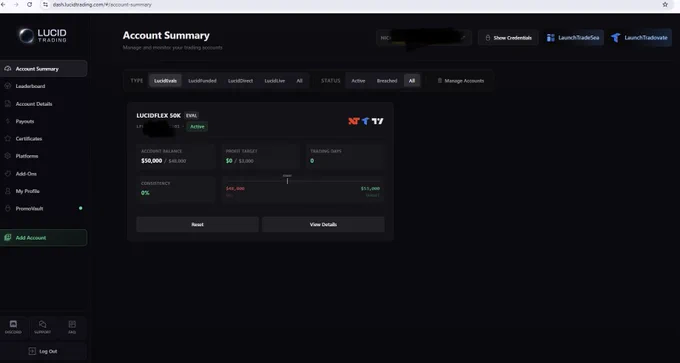Launch TradeSea platform

click(x=573, y=38)
